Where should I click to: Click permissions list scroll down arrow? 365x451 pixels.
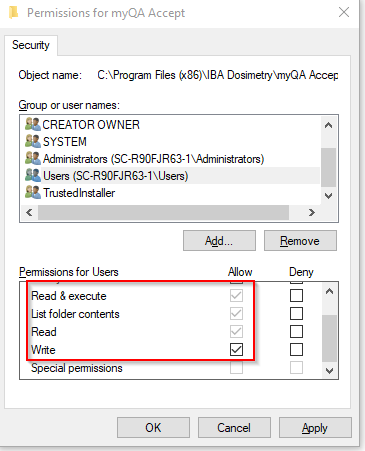click(329, 371)
